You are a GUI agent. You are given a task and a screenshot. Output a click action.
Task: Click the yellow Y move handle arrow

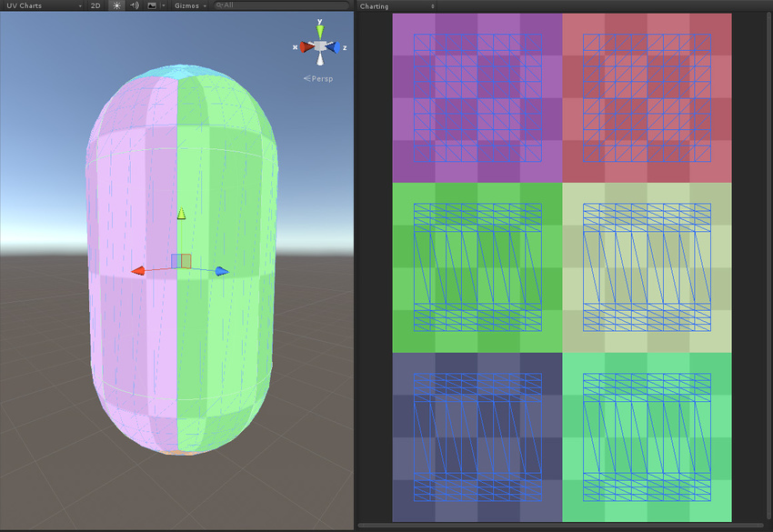[x=181, y=214]
